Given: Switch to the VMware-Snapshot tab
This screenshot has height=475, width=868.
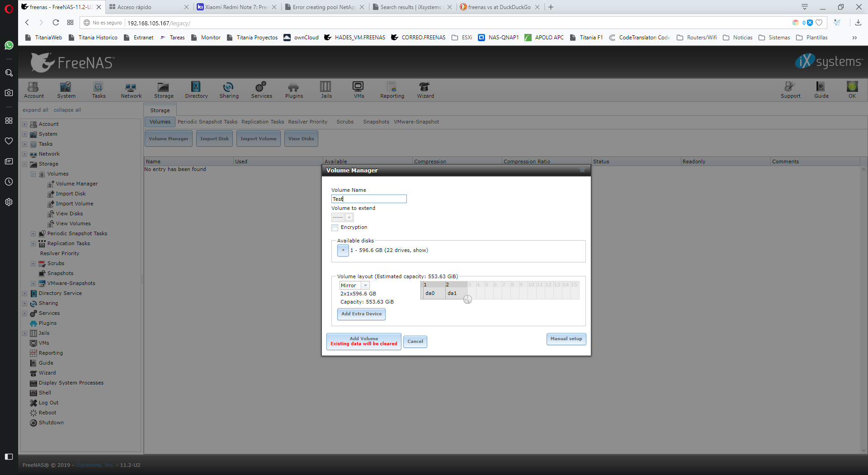Looking at the screenshot, I should point(416,122).
